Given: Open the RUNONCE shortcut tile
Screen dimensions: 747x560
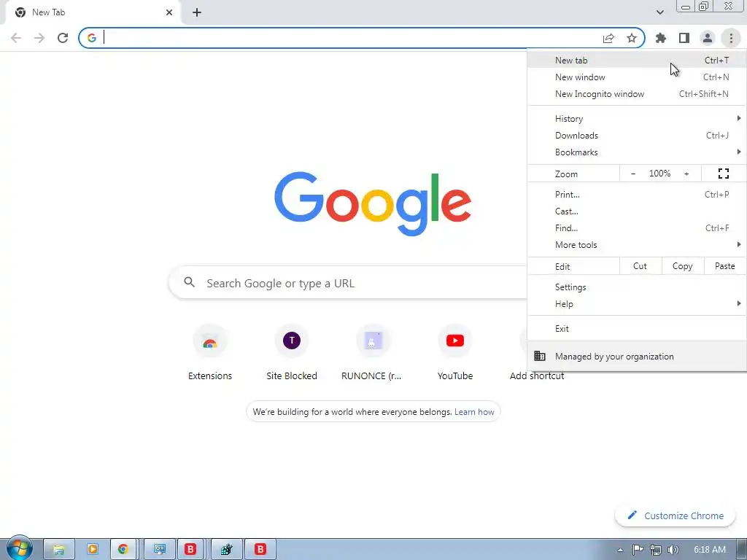Looking at the screenshot, I should [x=373, y=353].
